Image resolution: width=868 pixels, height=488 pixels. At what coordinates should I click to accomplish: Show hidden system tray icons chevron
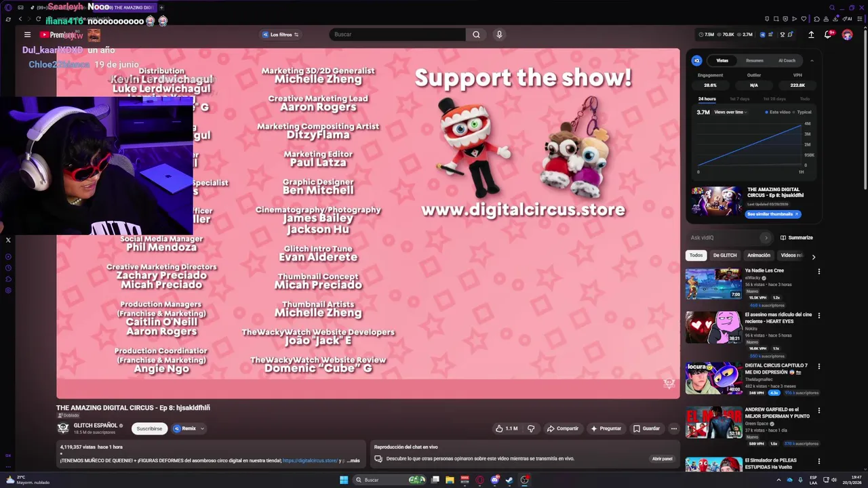(778, 480)
